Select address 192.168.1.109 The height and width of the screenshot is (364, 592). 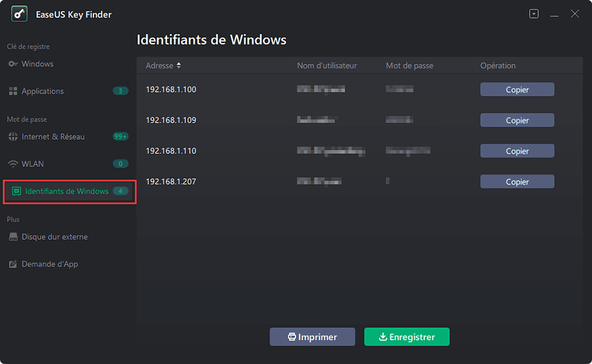coord(171,120)
